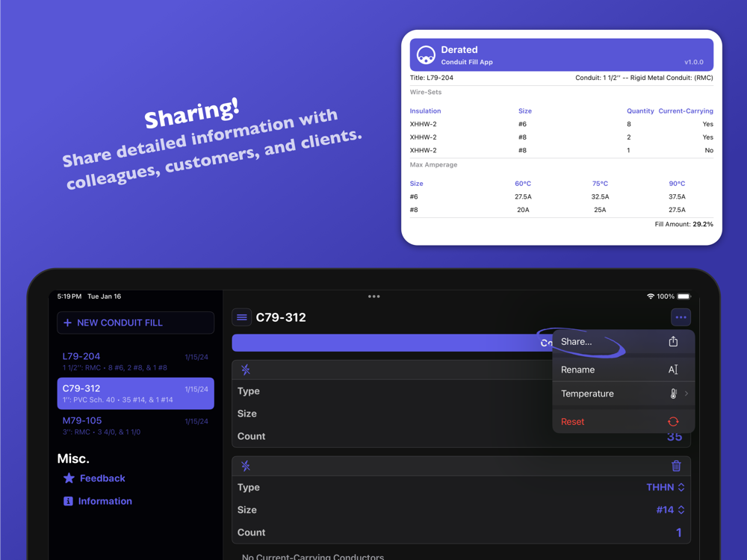
Task: Click the 'Fill Amount: 29.2%' text
Action: click(x=684, y=224)
